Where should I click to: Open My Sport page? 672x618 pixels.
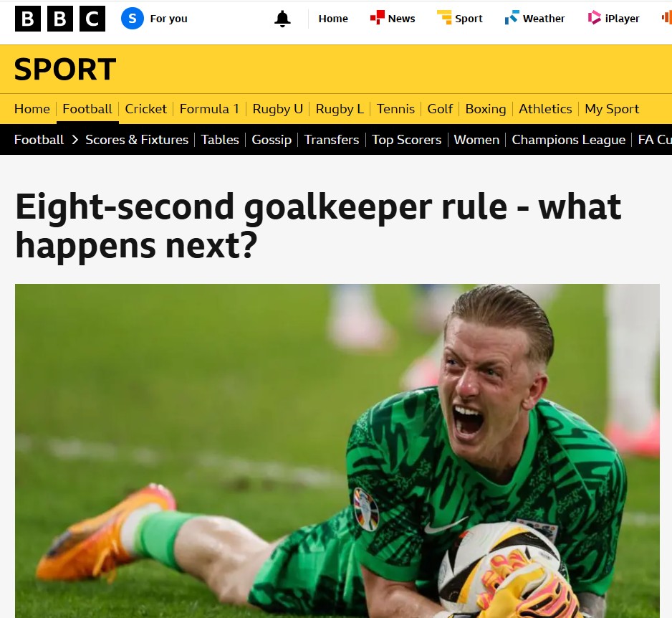612,109
